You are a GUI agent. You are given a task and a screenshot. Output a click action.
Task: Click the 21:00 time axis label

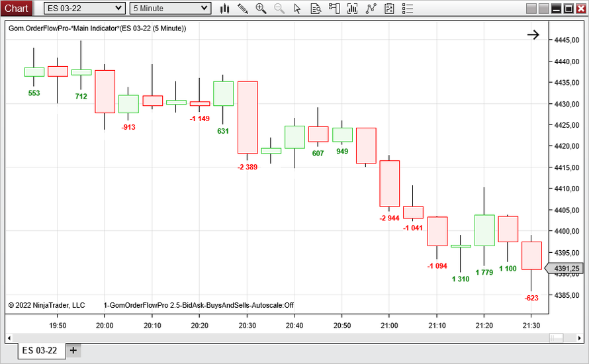point(389,326)
